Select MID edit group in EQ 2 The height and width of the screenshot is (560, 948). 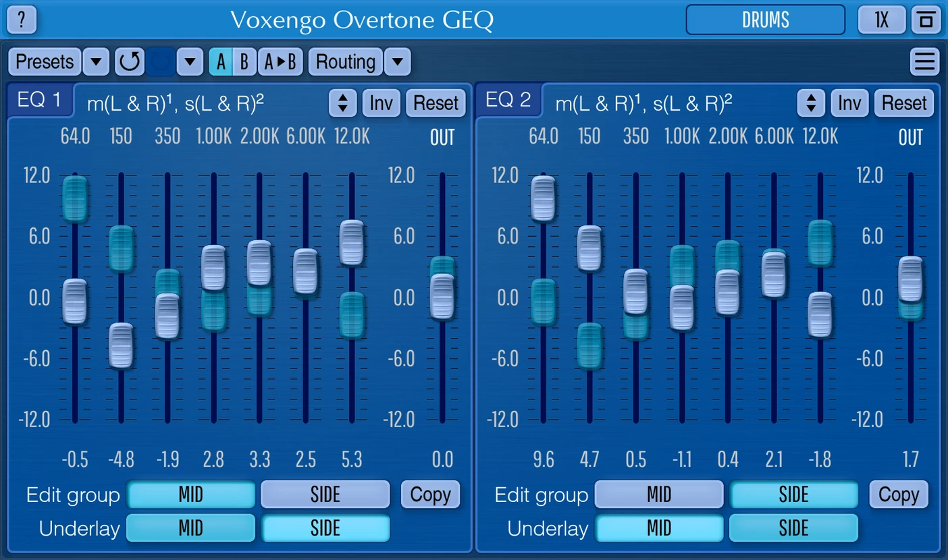pyautogui.click(x=659, y=495)
